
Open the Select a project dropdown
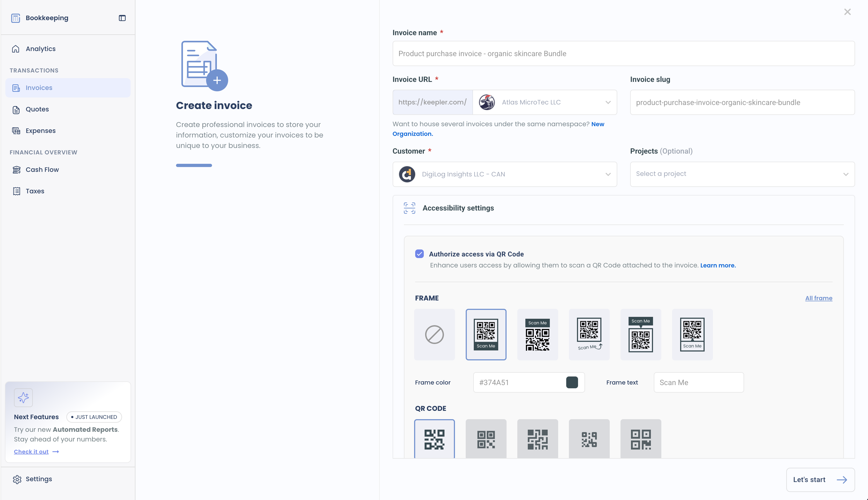pos(742,174)
